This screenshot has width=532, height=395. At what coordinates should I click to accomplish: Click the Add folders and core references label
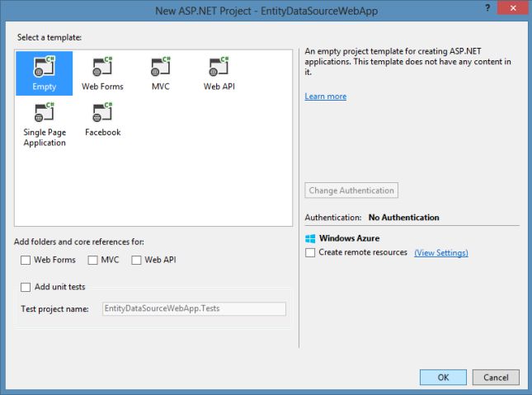click(79, 242)
